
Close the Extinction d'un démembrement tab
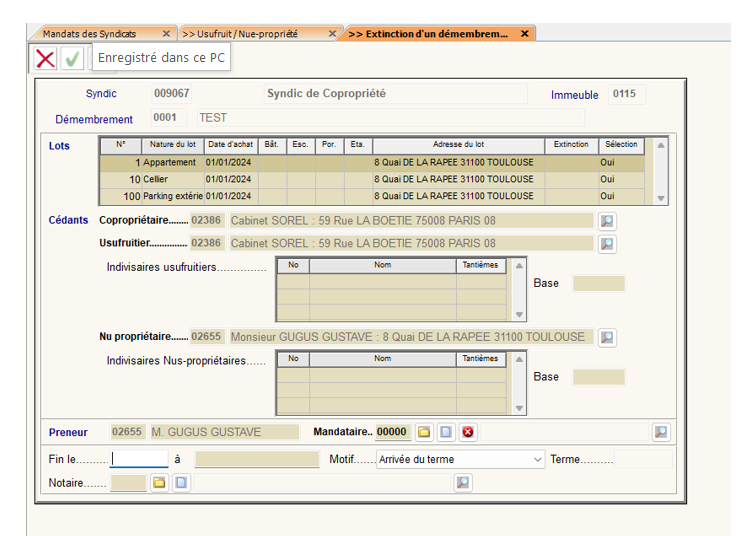(x=525, y=33)
